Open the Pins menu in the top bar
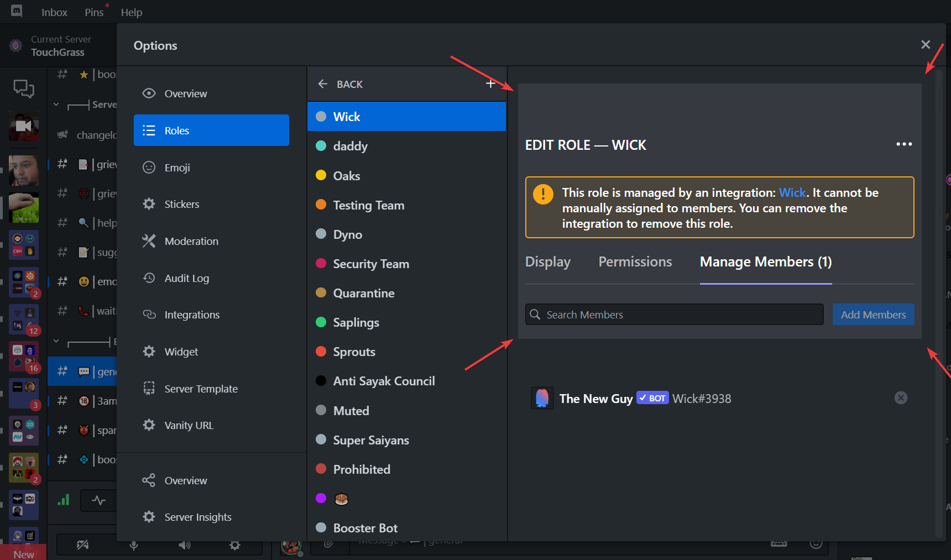This screenshot has width=951, height=560. coord(93,12)
